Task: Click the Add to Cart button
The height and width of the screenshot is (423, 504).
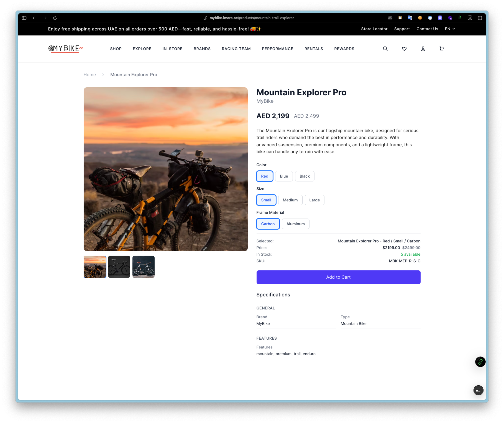Action: (x=338, y=277)
